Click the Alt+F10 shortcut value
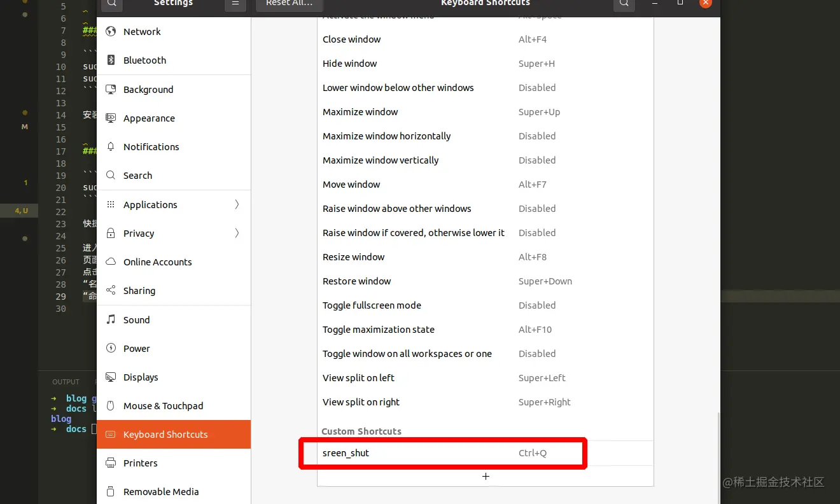This screenshot has width=840, height=504. tap(535, 330)
